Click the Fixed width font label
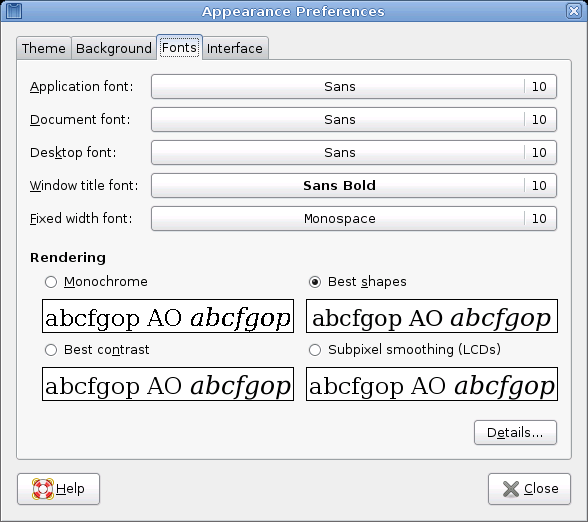 point(81,219)
